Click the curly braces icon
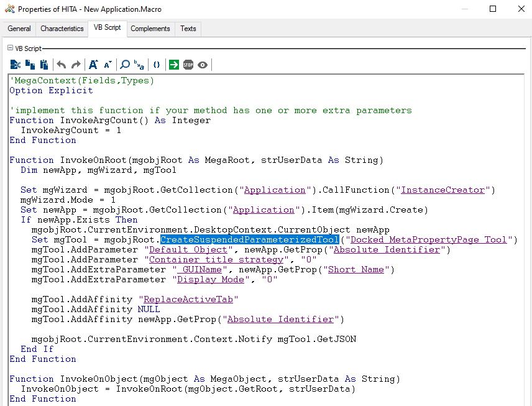The height and width of the screenshot is (406, 532). pyautogui.click(x=157, y=65)
